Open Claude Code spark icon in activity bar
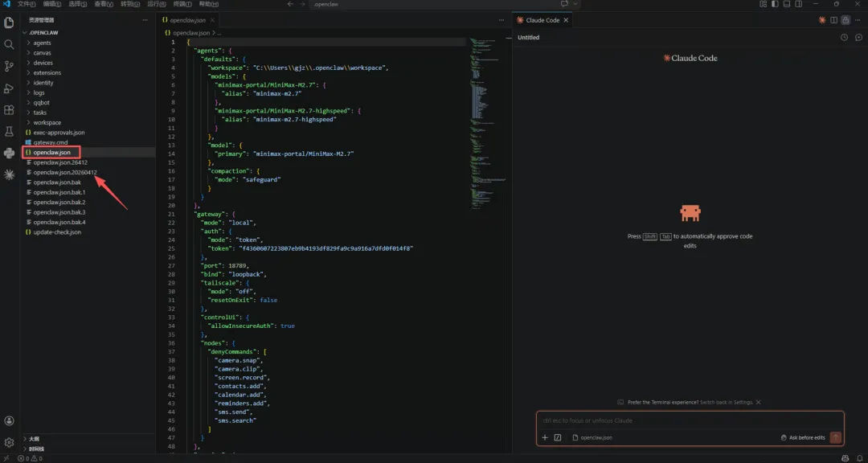This screenshot has height=463, width=868. pos(9,174)
